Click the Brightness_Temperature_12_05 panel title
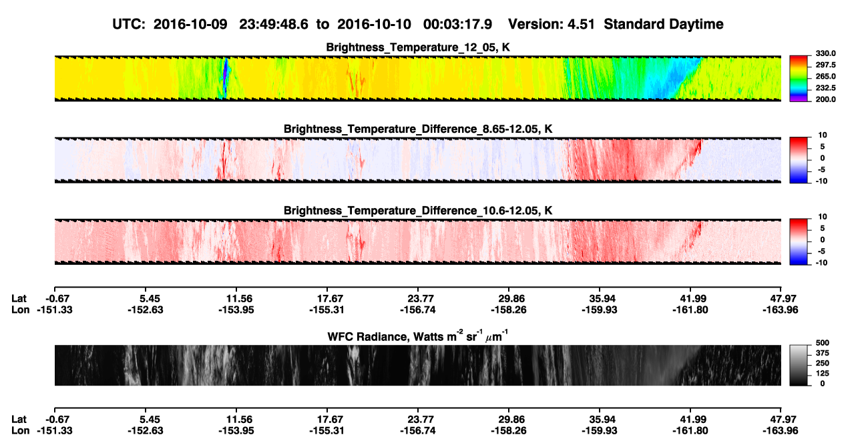The image size is (868, 445). tap(417, 47)
